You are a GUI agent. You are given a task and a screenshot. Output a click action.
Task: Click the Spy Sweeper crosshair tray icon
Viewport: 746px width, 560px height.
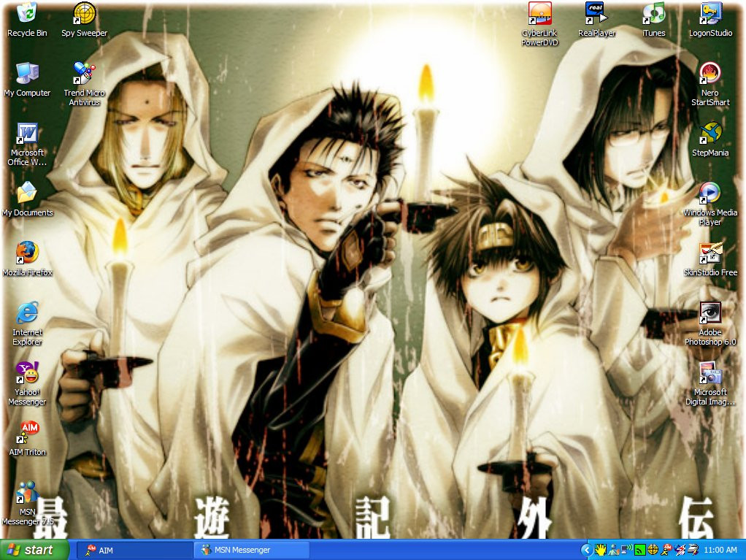pyautogui.click(x=653, y=550)
